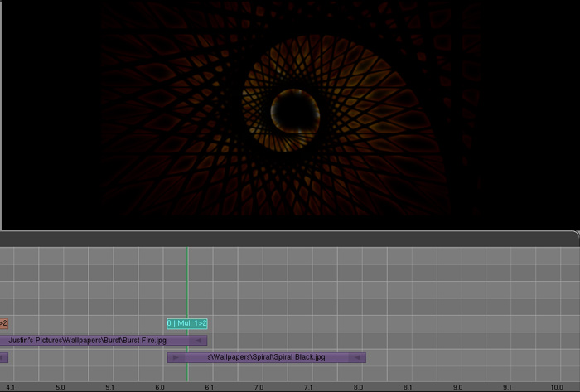Image resolution: width=580 pixels, height=392 pixels.
Task: Select the orange '>2' effect strip
Action: pyautogui.click(x=3, y=323)
